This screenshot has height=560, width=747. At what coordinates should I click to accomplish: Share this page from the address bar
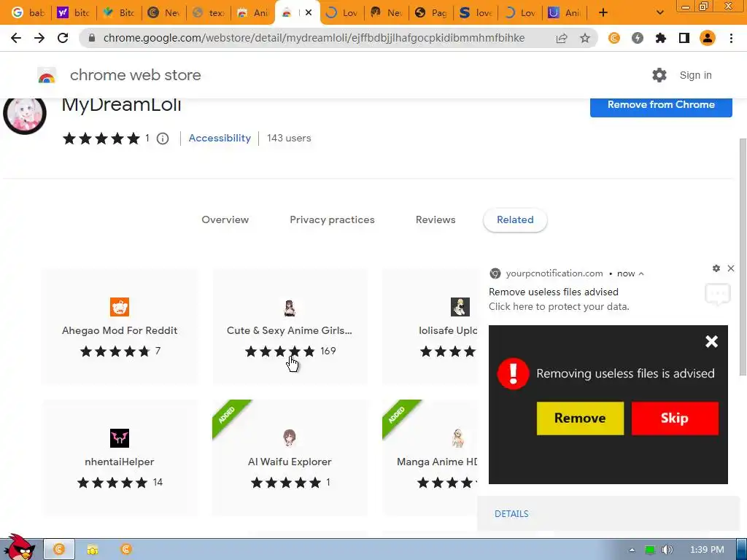coord(562,38)
